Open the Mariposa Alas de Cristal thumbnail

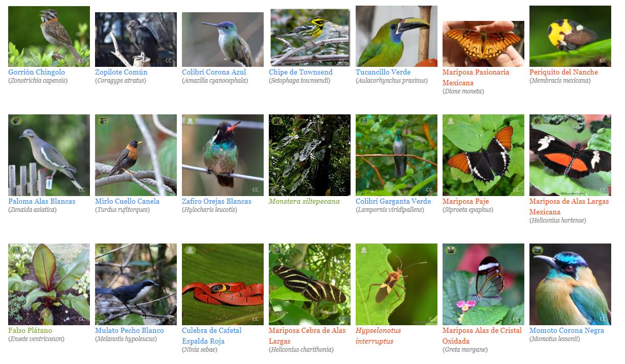(483, 284)
